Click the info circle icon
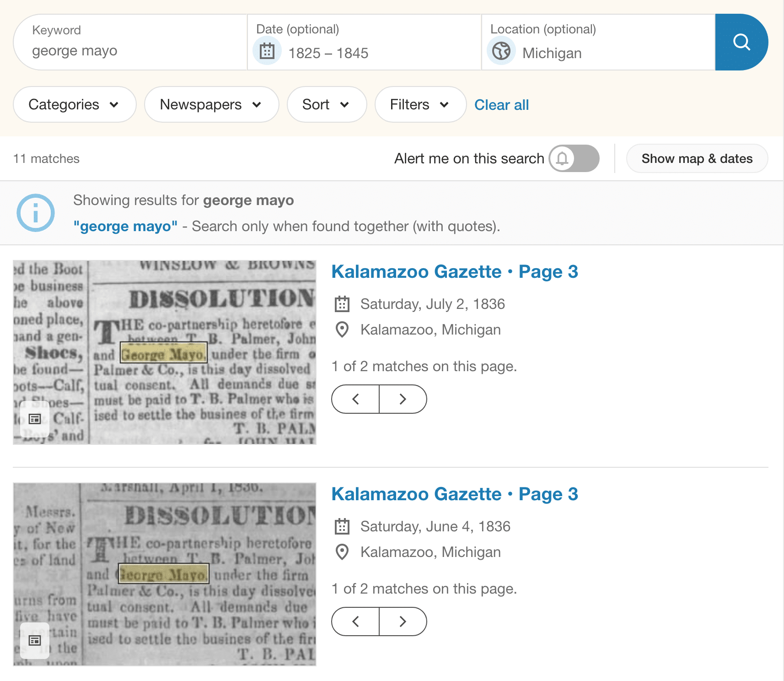The image size is (784, 681). coord(36,213)
